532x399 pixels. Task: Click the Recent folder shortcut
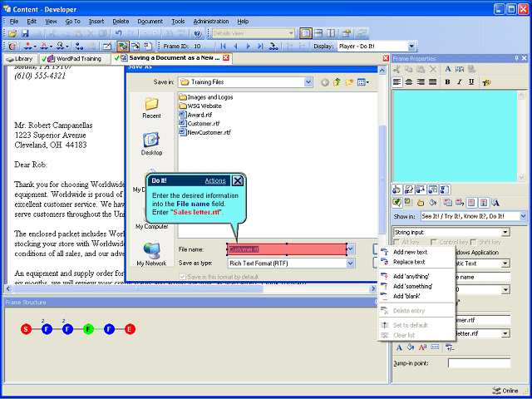tap(151, 107)
